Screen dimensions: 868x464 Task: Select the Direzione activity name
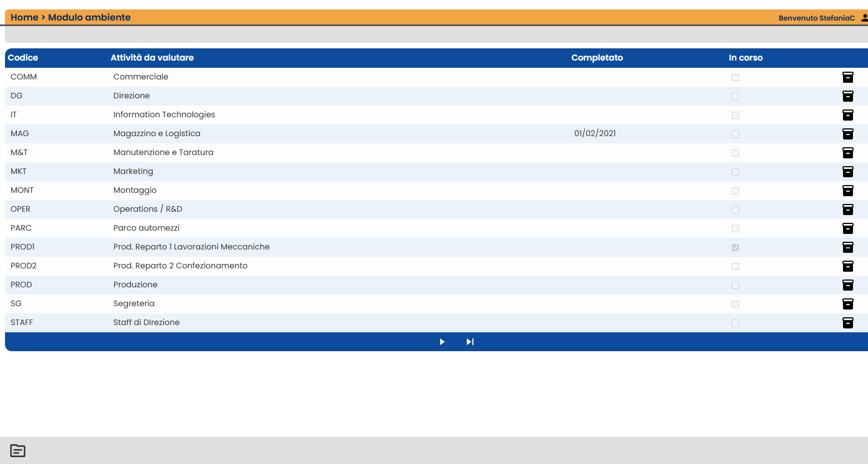(131, 96)
